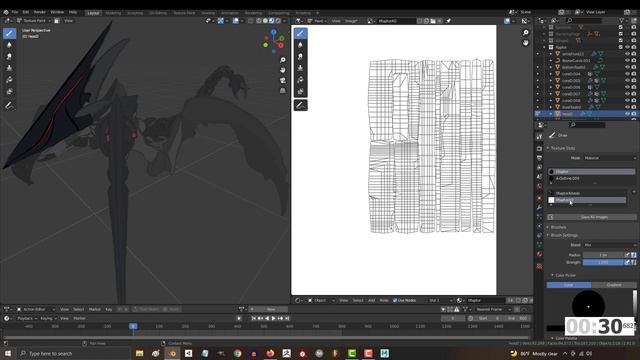
Task: Switch to the Modeling workspace tab
Action: click(x=113, y=13)
